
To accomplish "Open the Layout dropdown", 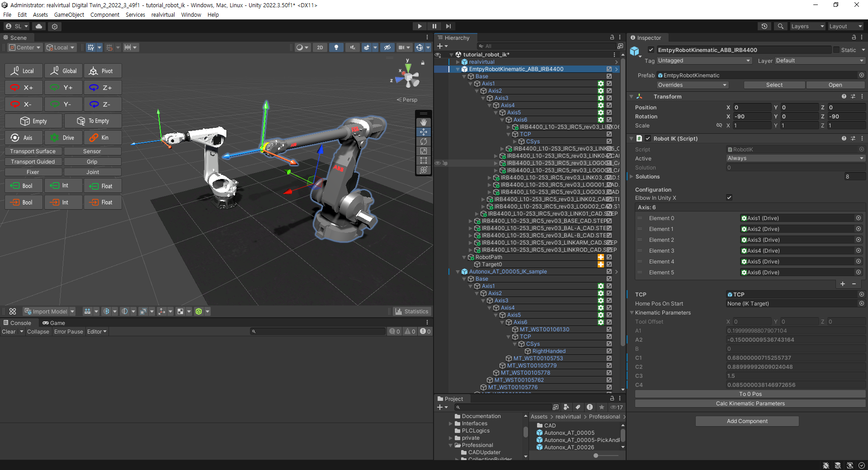I will coord(845,26).
